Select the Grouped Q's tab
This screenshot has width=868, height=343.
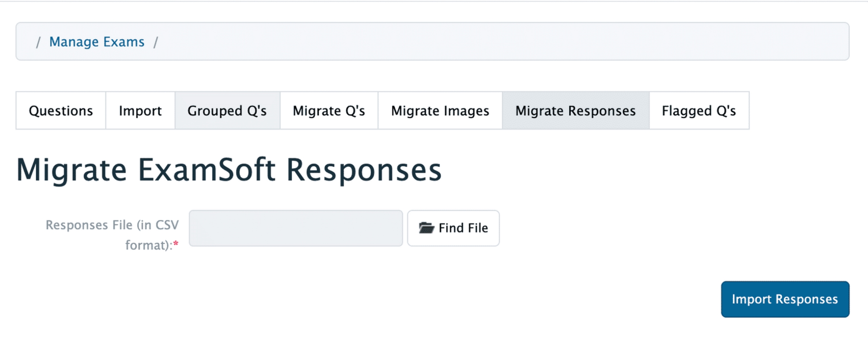coord(227,111)
